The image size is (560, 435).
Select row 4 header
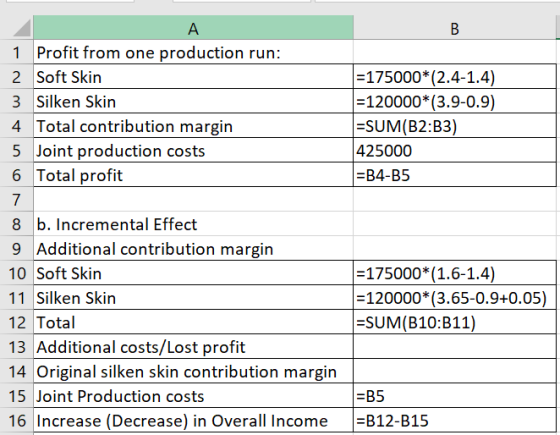tap(16, 126)
